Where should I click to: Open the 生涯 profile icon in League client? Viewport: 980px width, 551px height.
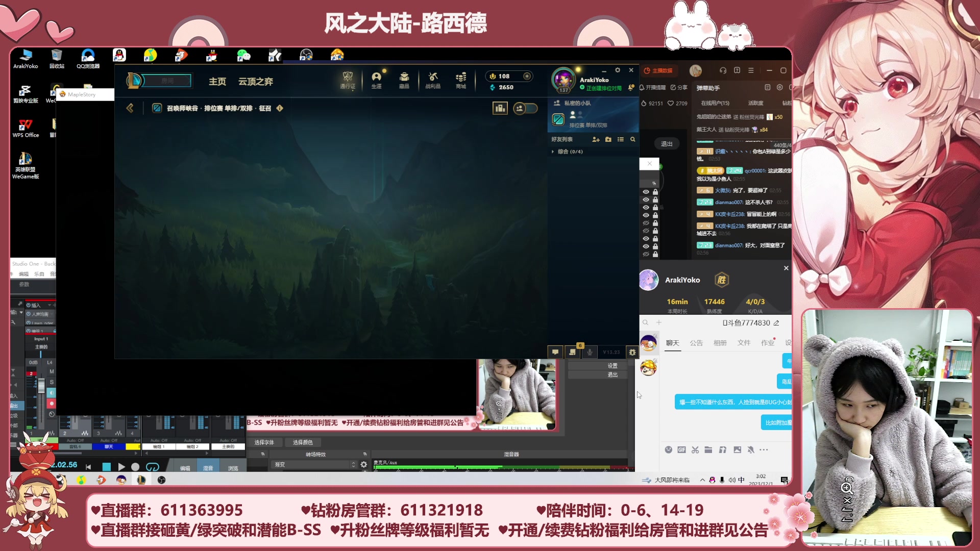376,80
